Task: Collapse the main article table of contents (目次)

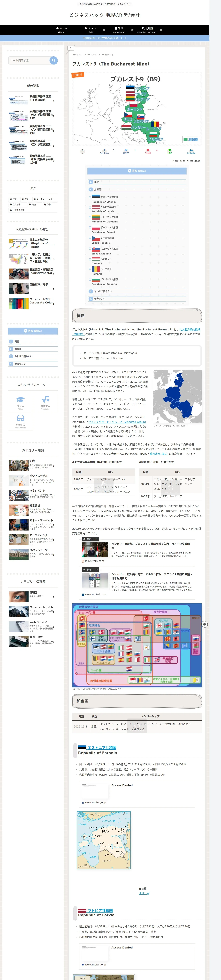Action: [x=137, y=171]
